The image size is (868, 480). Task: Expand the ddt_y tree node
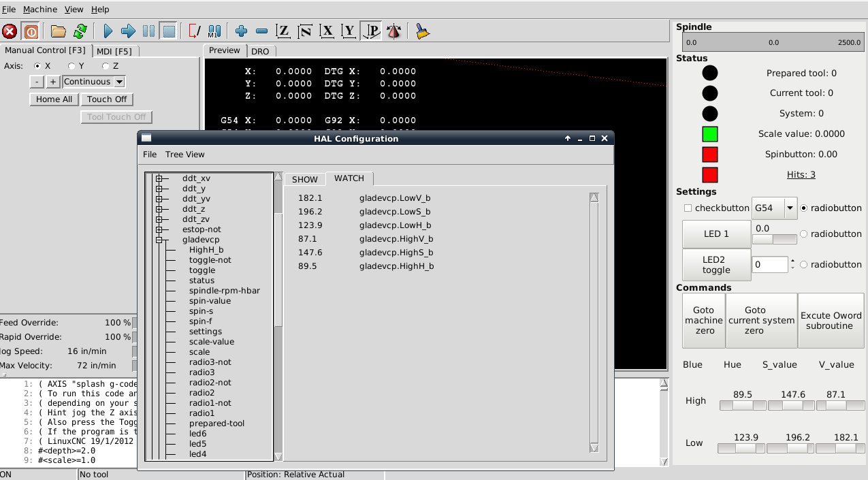159,189
